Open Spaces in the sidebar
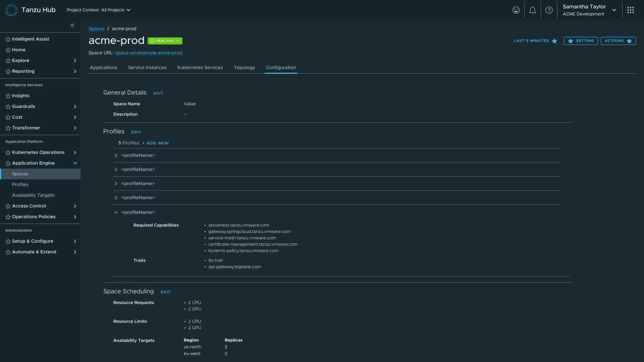644x362 pixels. pos(40,174)
